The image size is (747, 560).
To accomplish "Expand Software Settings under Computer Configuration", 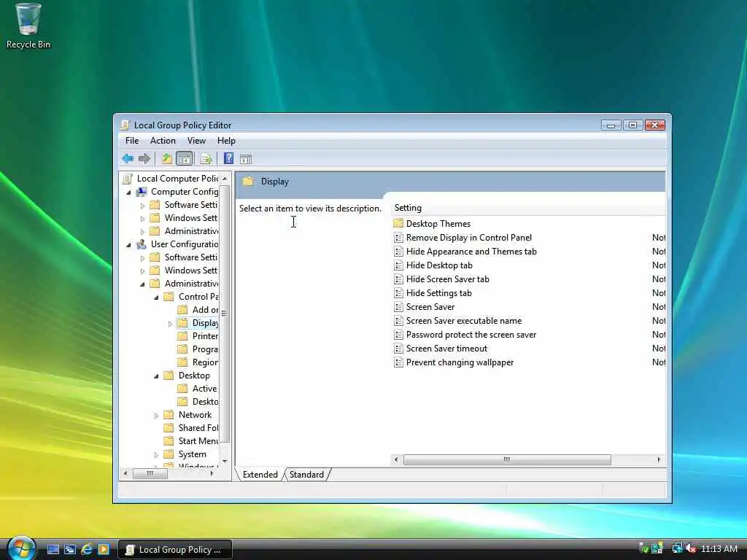I will point(142,206).
